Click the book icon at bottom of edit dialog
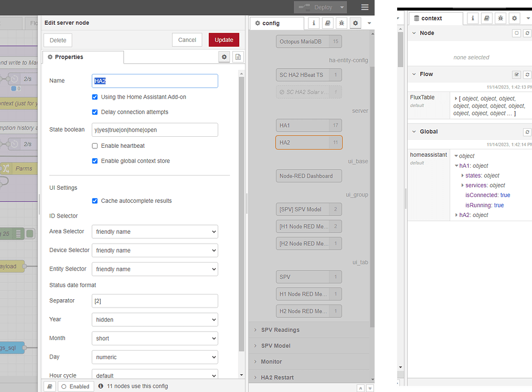Viewport: 532px width, 392px height. [49, 386]
